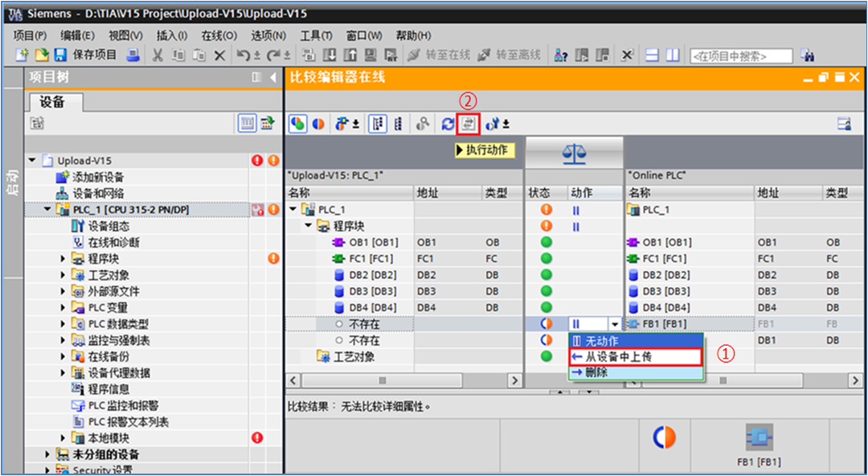868x476 pixels.
Task: Click the open project folder icon
Action: [42, 55]
